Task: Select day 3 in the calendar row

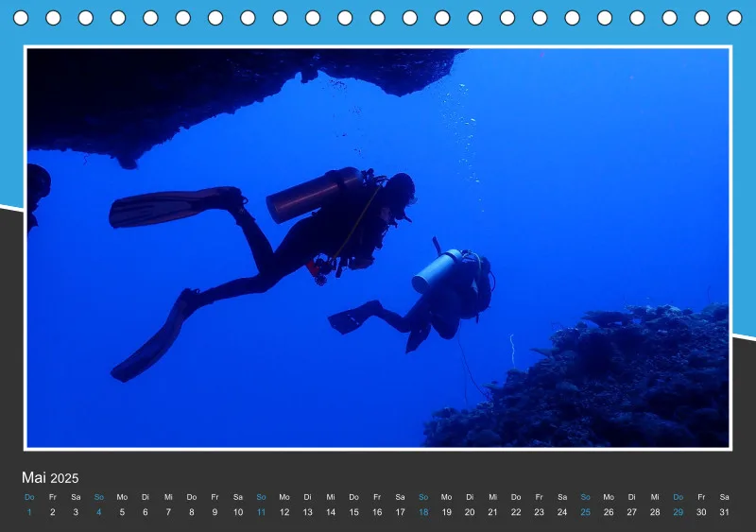Action: [x=76, y=512]
